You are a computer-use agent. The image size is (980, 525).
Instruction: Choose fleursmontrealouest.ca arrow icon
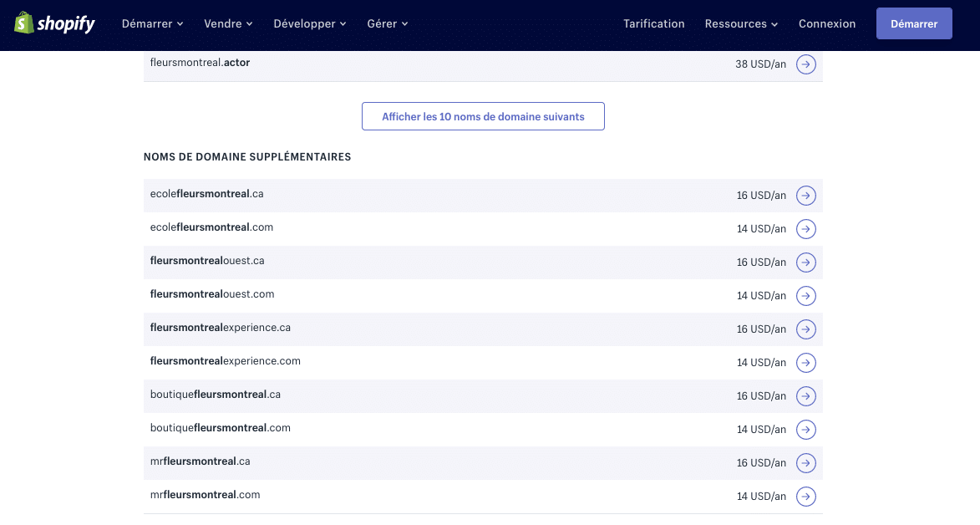click(x=805, y=262)
